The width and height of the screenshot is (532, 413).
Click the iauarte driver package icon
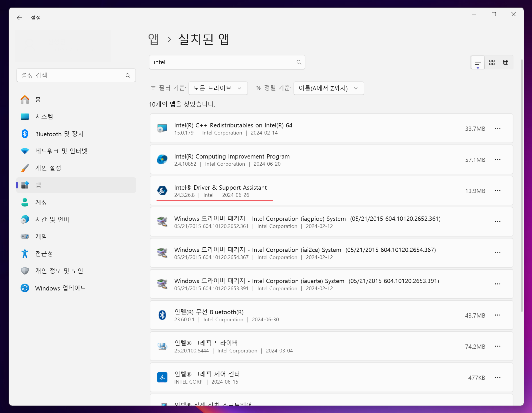pyautogui.click(x=162, y=284)
